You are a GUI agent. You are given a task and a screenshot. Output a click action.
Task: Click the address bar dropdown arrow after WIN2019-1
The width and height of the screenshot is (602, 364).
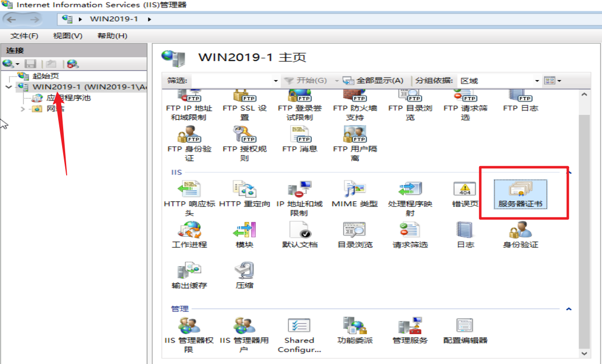click(149, 19)
